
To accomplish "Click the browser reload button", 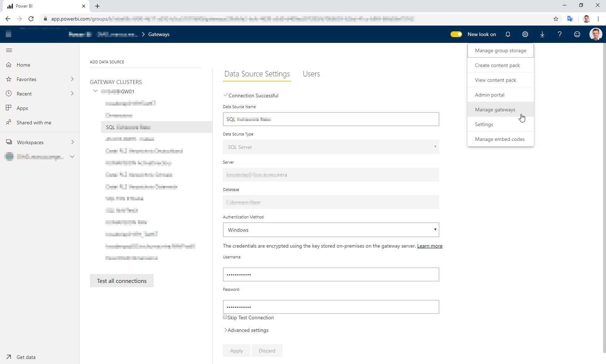I will click(31, 19).
